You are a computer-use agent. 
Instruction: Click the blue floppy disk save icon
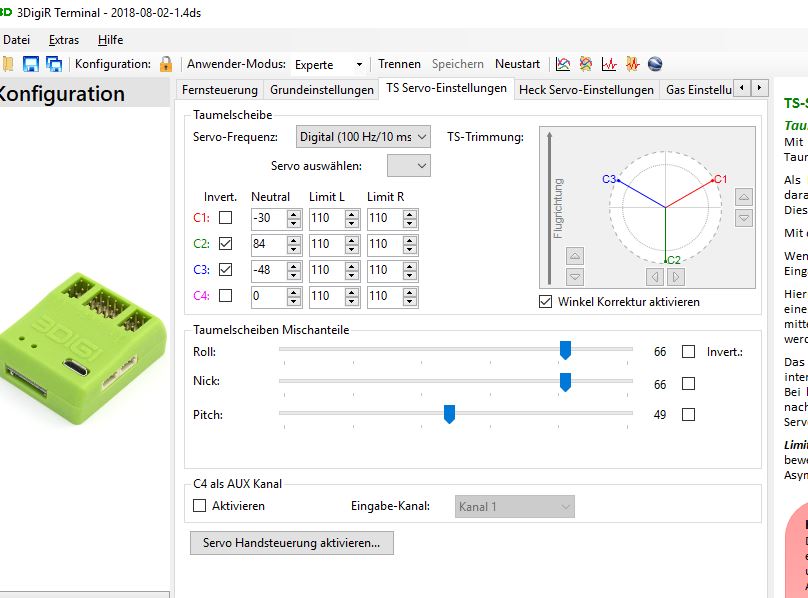[x=31, y=64]
